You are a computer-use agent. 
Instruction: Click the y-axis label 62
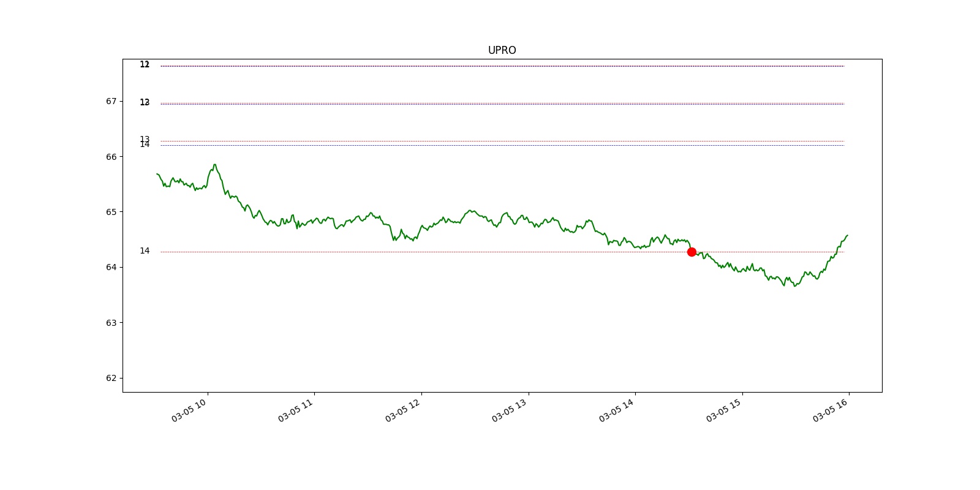pos(111,378)
